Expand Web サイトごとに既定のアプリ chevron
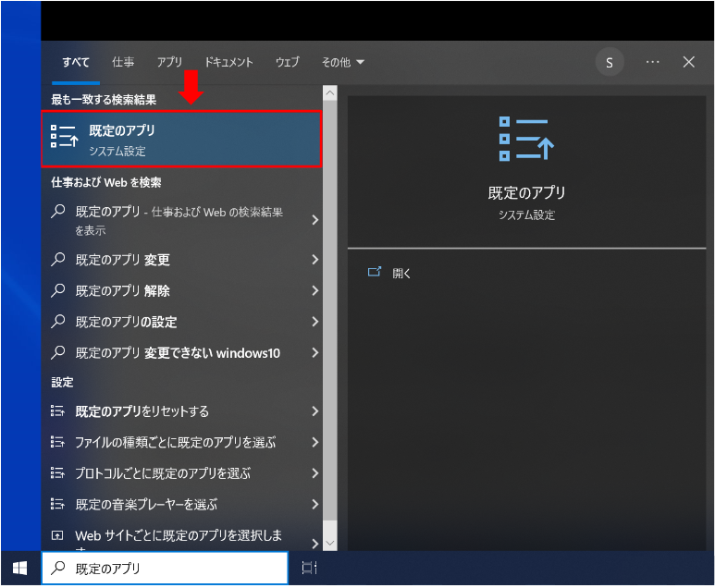This screenshot has height=588, width=715. pyautogui.click(x=314, y=543)
